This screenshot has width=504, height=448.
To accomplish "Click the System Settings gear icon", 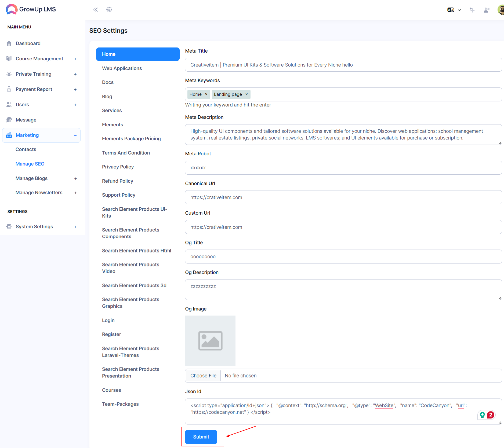I will coord(9,226).
